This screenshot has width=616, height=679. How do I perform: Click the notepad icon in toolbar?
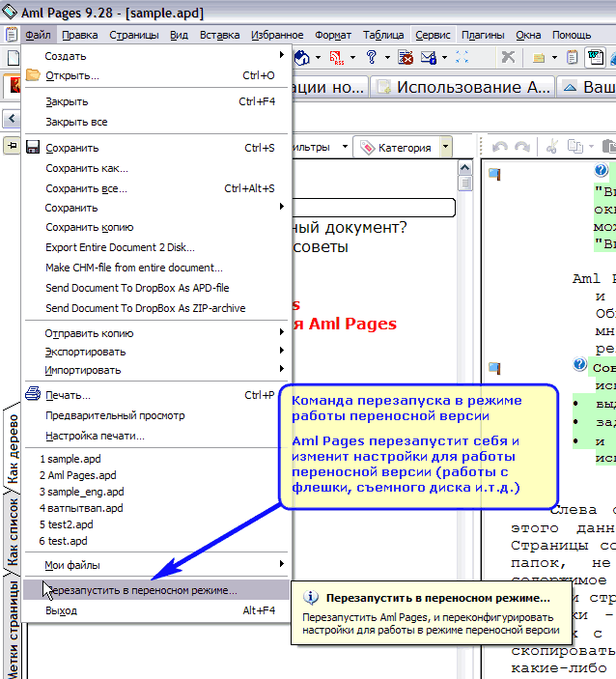[572, 57]
